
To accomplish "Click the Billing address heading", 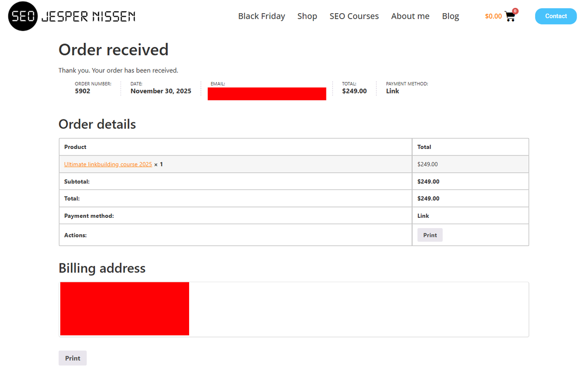I will [x=102, y=268].
